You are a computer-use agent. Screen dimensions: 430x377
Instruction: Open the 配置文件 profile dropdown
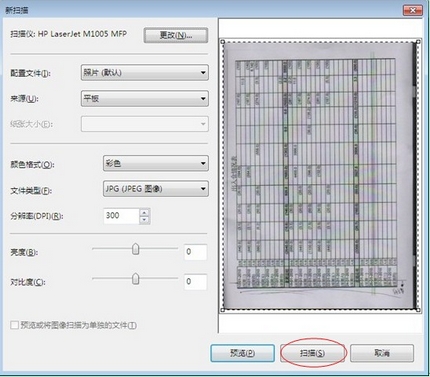tap(145, 73)
